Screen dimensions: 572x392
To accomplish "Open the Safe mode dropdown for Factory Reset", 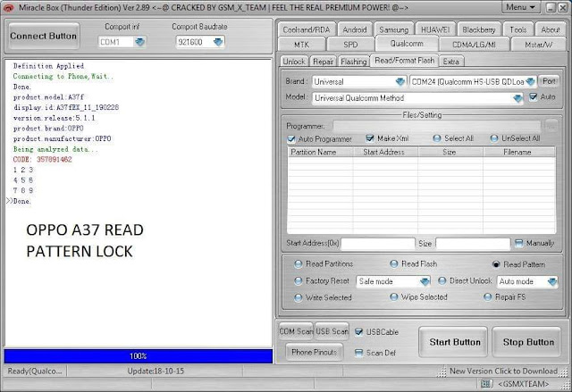I will (x=425, y=281).
